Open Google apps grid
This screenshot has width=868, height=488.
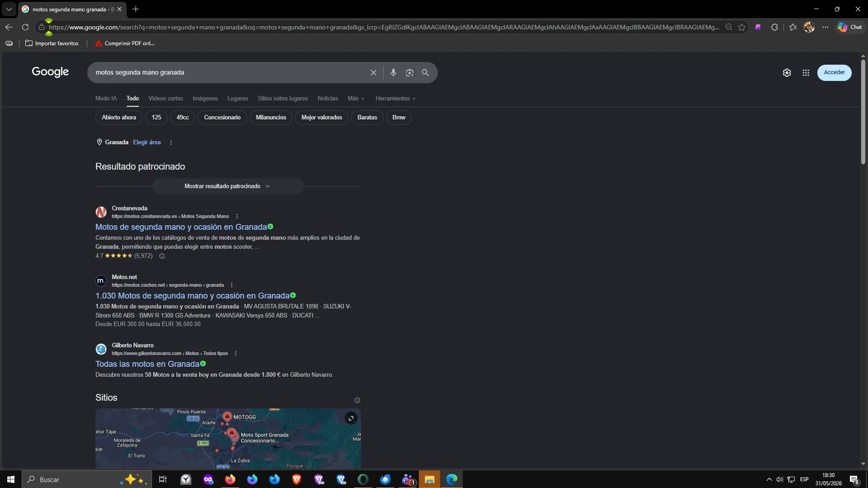[806, 73]
